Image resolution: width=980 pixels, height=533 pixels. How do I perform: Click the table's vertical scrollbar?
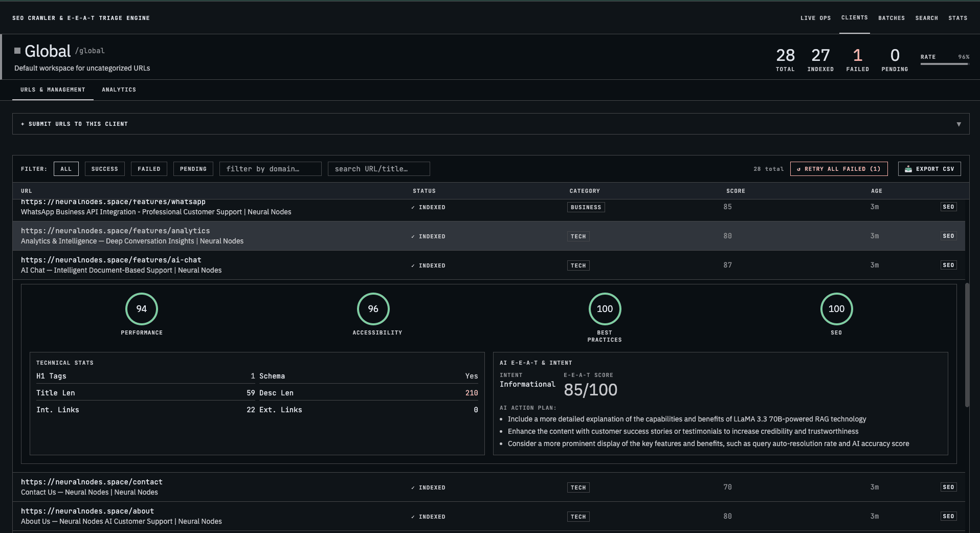[x=967, y=345]
